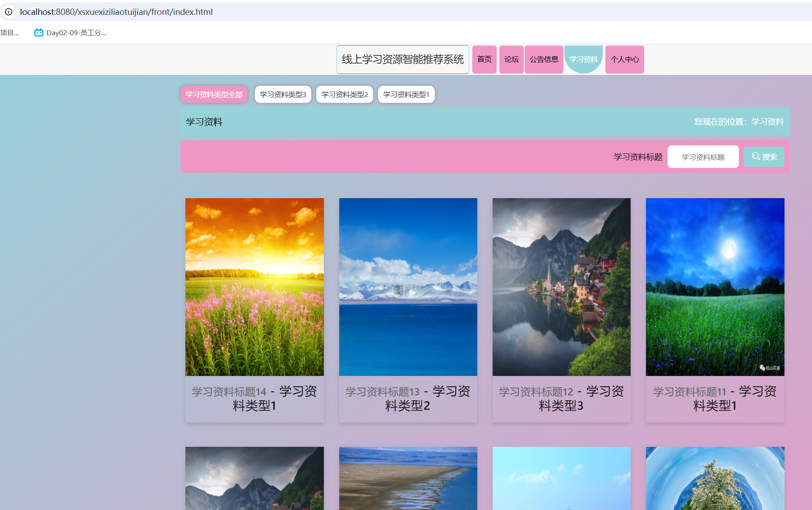Open the Day02-09 bookmark
The width and height of the screenshot is (812, 510).
(x=70, y=32)
